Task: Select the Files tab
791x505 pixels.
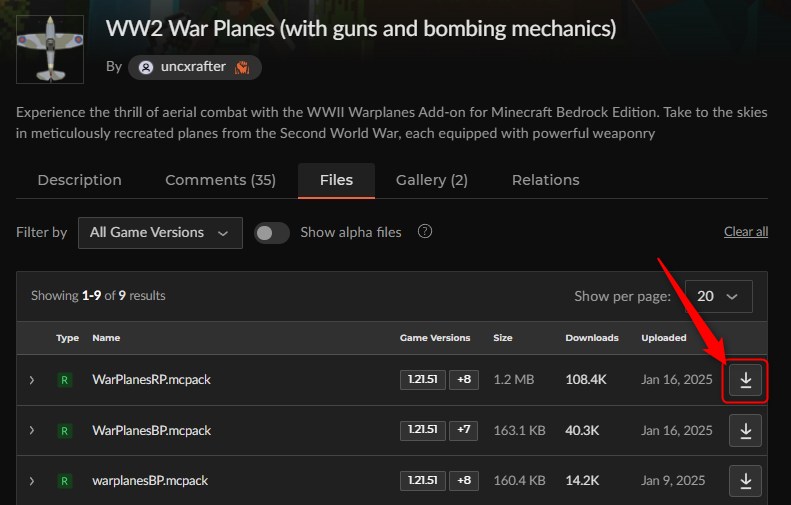Action: click(x=336, y=180)
